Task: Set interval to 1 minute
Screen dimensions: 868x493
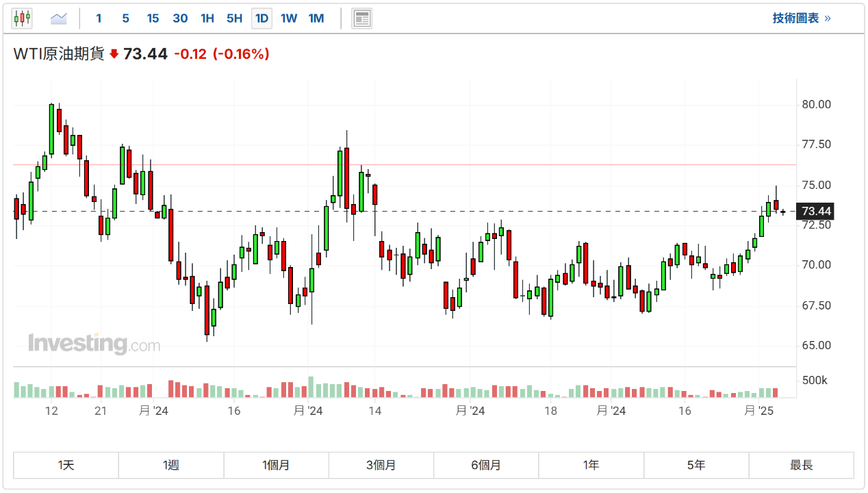Action: point(99,18)
